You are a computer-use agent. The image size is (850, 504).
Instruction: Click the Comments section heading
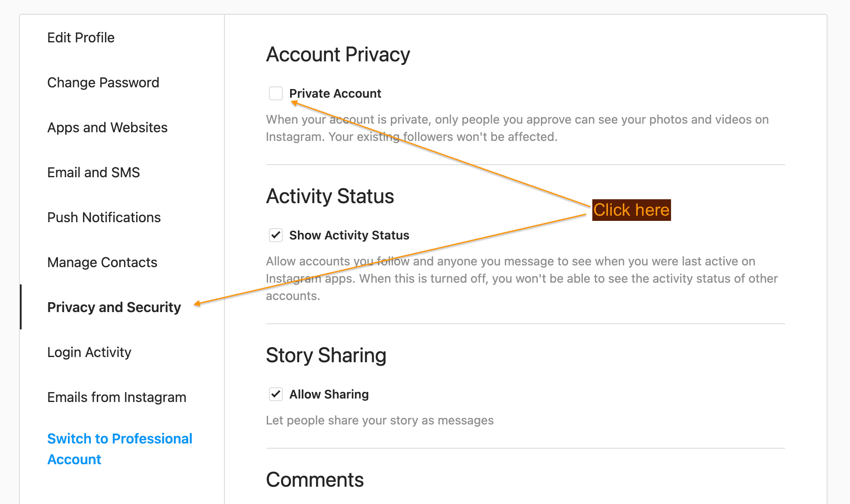coord(315,480)
